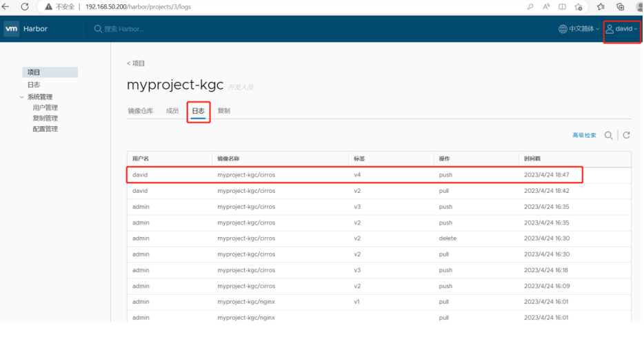
Task: Collapse the 系统管理 tree section
Action: click(x=22, y=97)
